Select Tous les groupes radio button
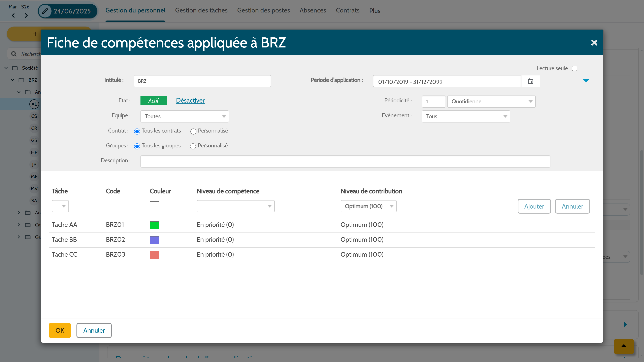 tap(137, 146)
